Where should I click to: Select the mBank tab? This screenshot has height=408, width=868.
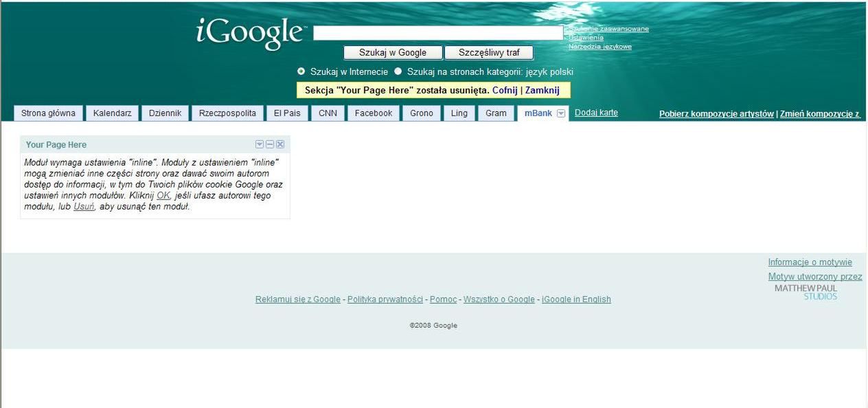click(x=538, y=113)
